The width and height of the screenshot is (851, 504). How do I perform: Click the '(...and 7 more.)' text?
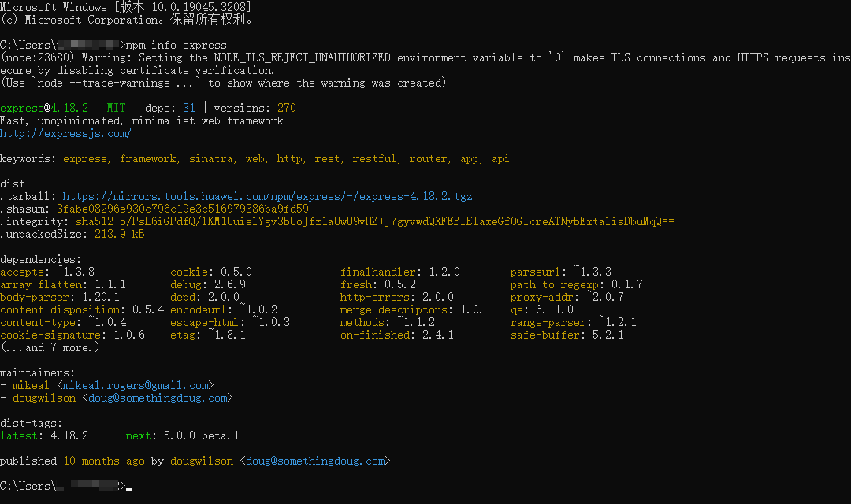50,348
